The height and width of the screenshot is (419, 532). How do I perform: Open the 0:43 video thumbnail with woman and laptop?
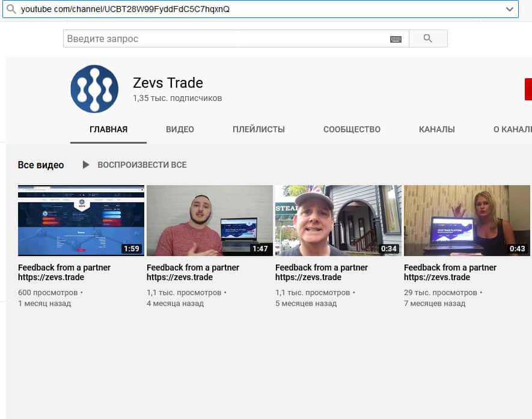point(467,221)
